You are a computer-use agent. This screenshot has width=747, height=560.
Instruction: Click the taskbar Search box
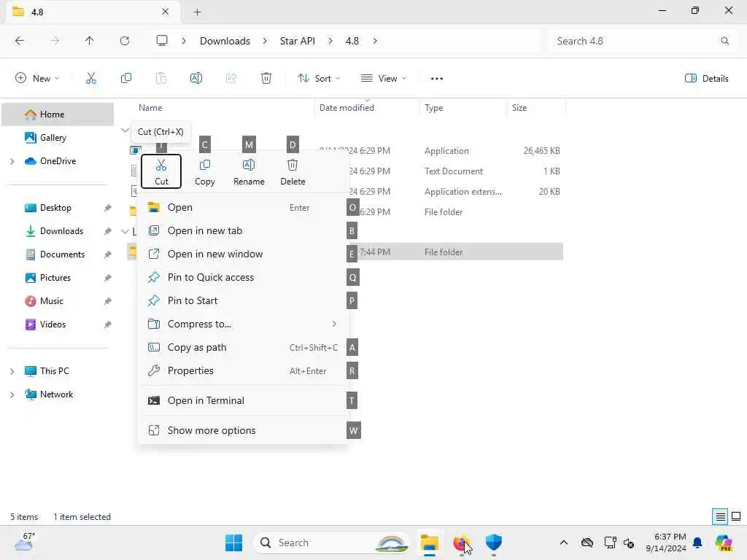tap(333, 542)
